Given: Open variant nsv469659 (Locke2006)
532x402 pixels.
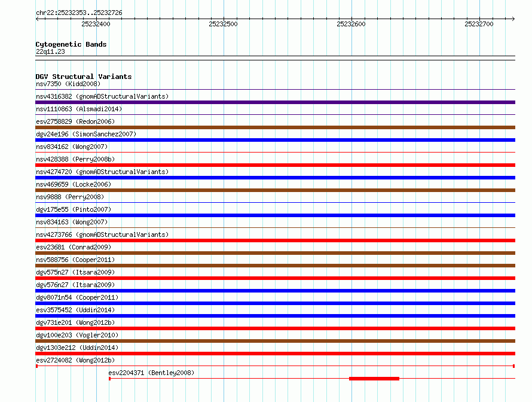Looking at the screenshot, I should click(74, 184).
